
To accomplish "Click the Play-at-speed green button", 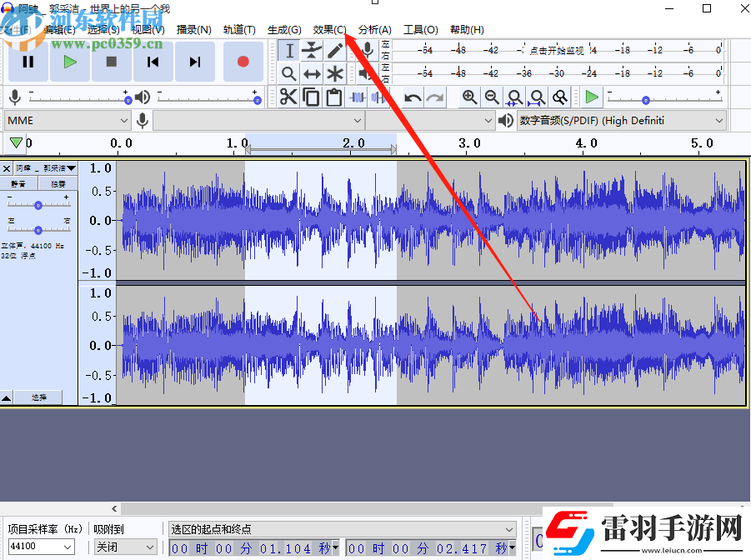I will (x=592, y=97).
